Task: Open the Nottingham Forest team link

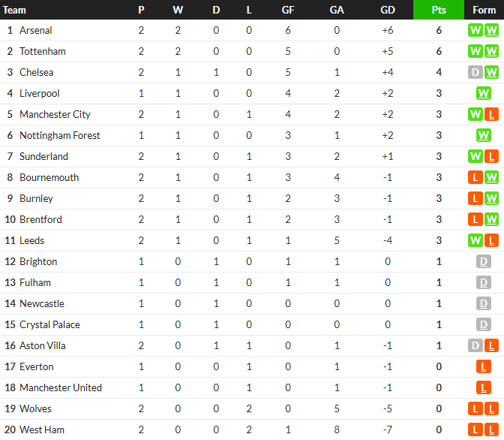Action: (x=60, y=135)
